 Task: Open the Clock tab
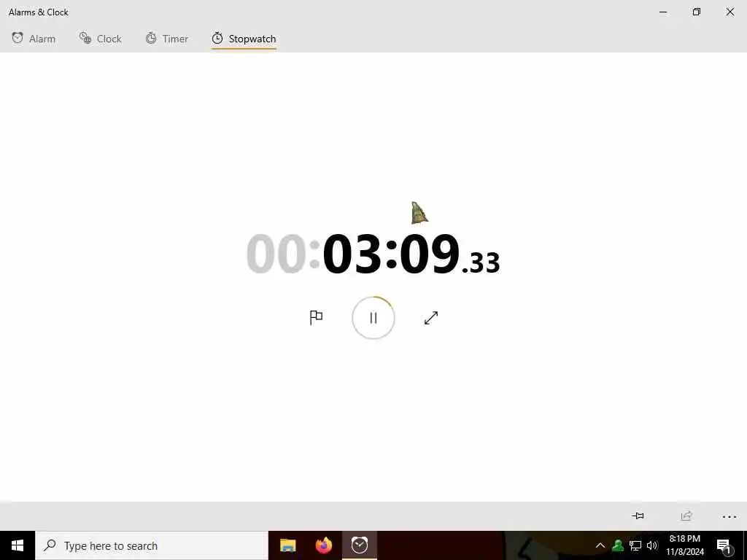101,39
